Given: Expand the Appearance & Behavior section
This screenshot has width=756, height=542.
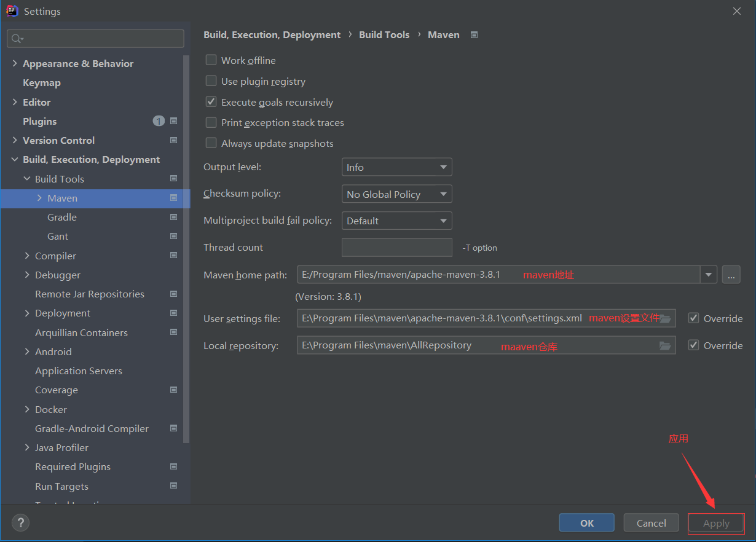Looking at the screenshot, I should 15,63.
